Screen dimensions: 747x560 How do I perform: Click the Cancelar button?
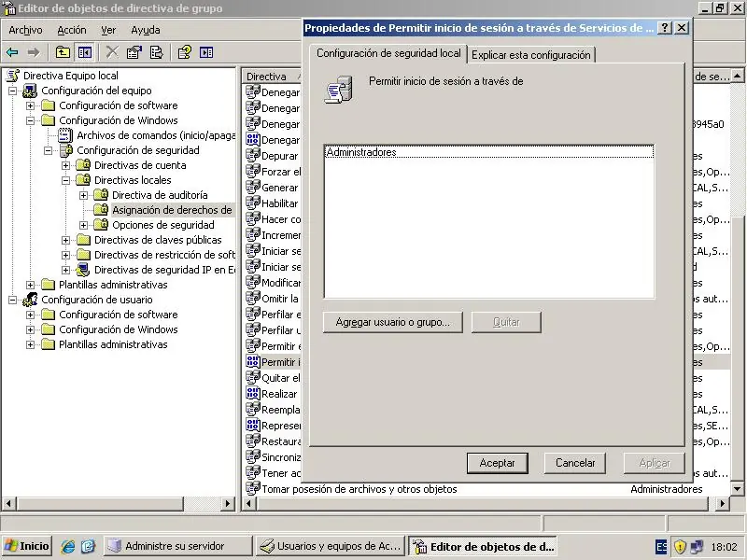pos(575,463)
